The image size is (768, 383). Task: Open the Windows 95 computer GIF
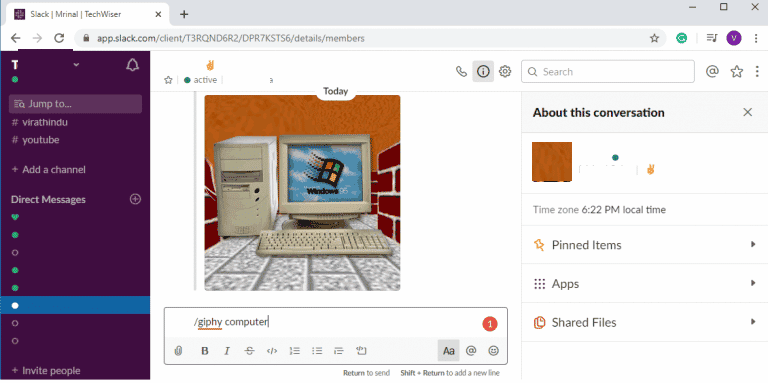point(302,193)
